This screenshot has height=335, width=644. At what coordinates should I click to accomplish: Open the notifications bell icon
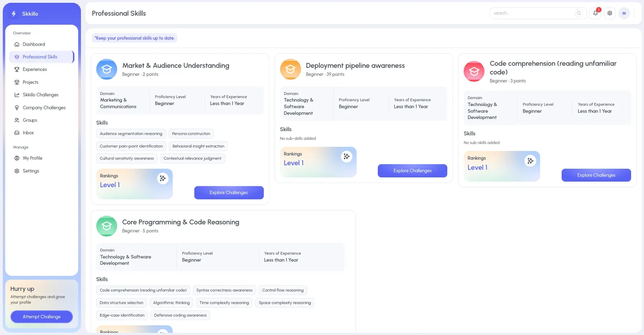pyautogui.click(x=595, y=13)
